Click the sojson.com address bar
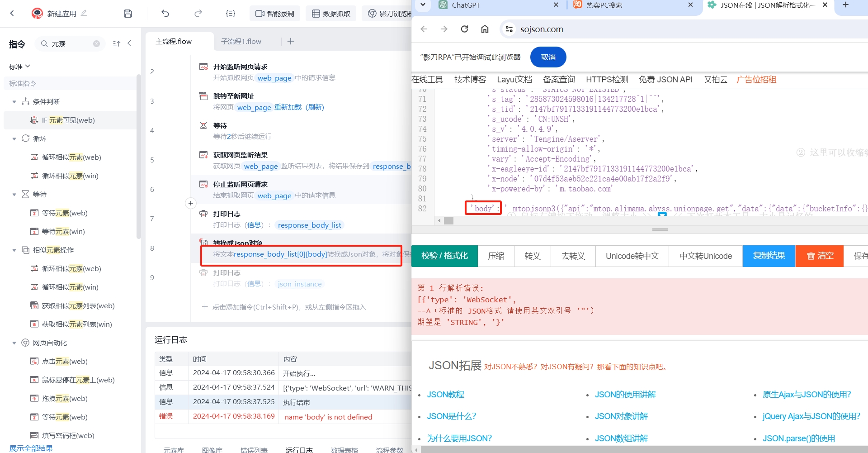 [x=542, y=29]
